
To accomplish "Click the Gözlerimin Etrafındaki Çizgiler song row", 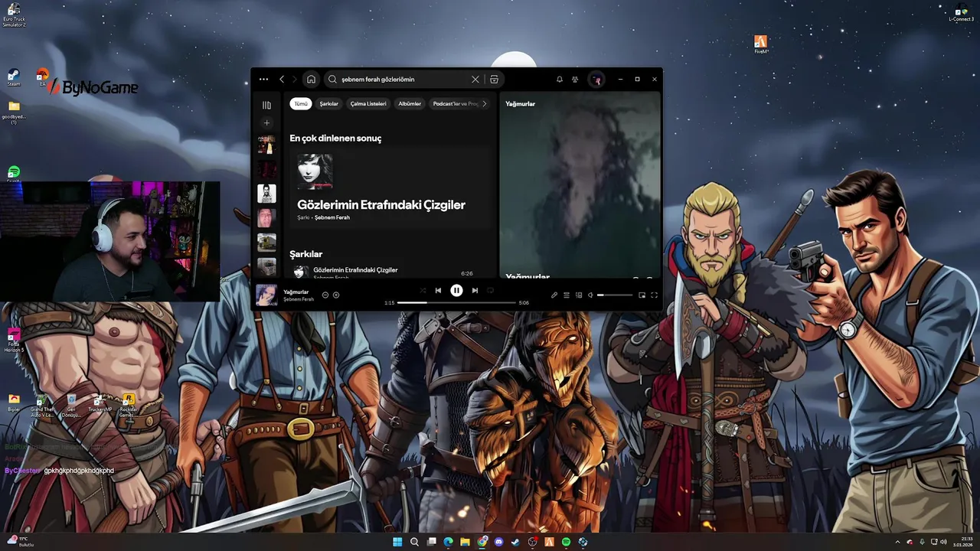I will (x=390, y=272).
